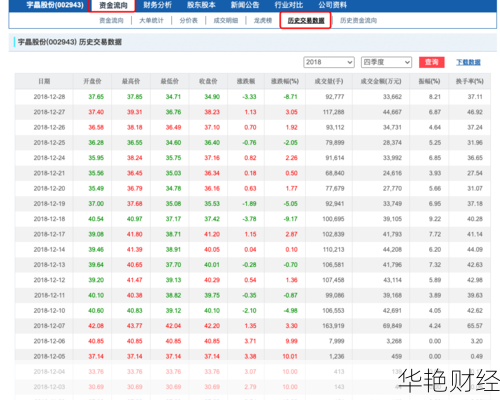Click the 日期 column header
Image resolution: width=500 pixels, height=400 pixels.
pos(44,81)
